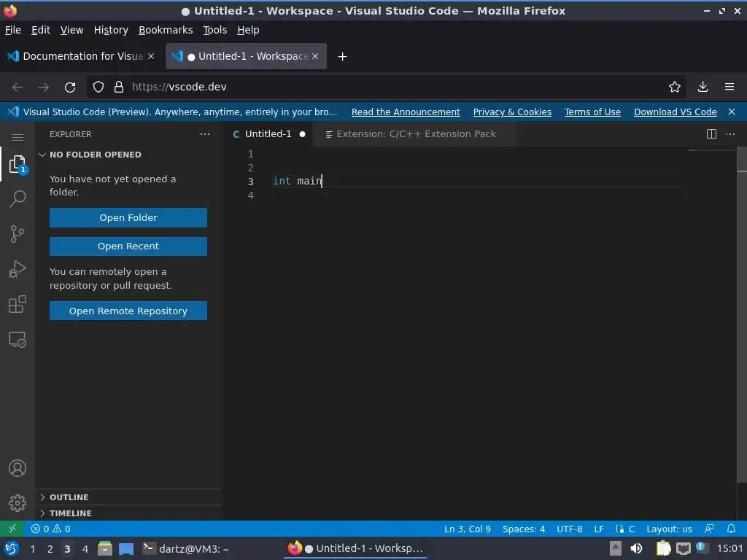
Task: Open Explorer views and more actions ellipsis
Action: [205, 134]
